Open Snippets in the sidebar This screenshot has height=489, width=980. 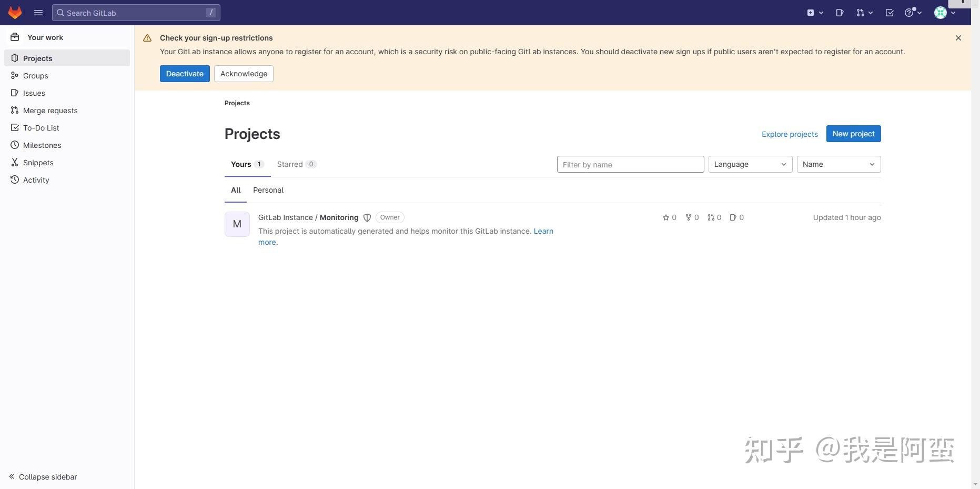[x=67, y=162]
